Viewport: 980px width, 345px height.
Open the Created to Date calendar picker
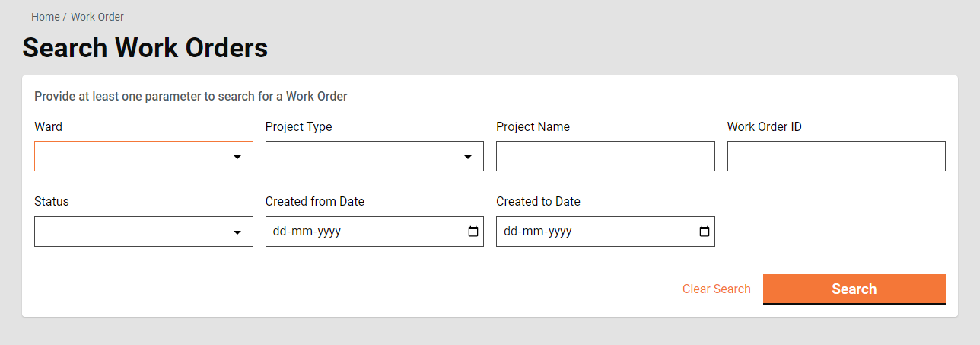pyautogui.click(x=704, y=232)
